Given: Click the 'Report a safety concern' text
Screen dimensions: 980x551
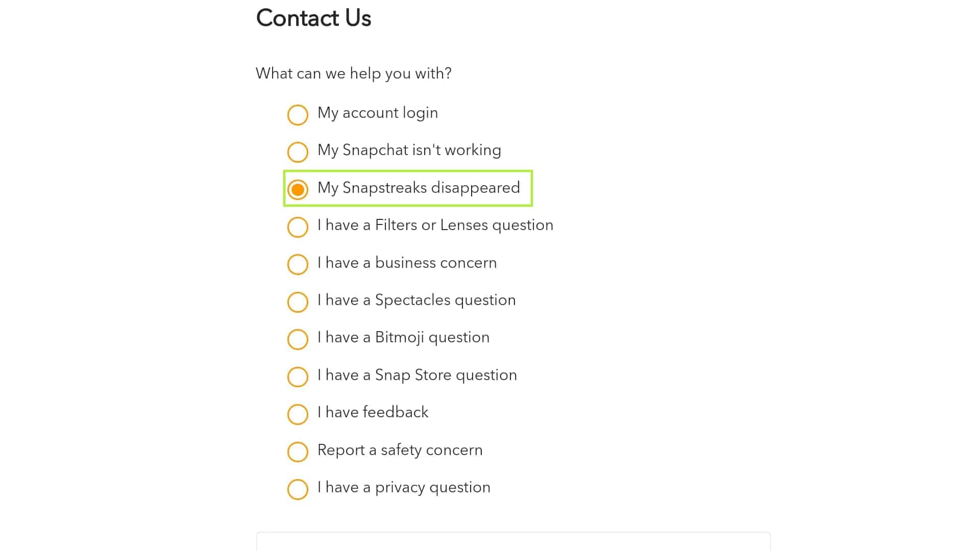Looking at the screenshot, I should point(400,450).
